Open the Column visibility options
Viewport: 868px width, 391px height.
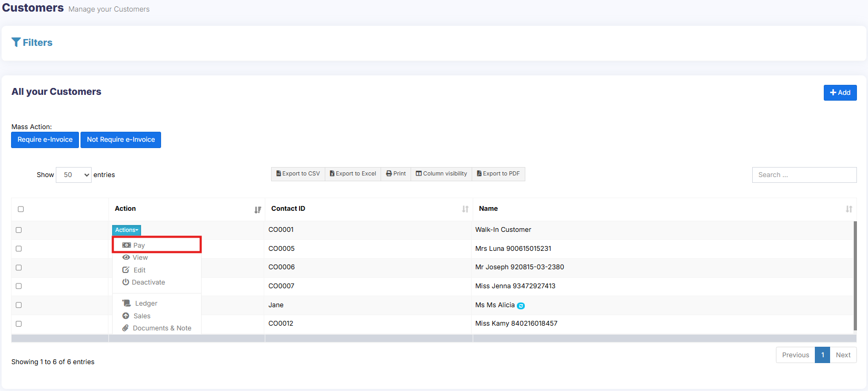441,174
